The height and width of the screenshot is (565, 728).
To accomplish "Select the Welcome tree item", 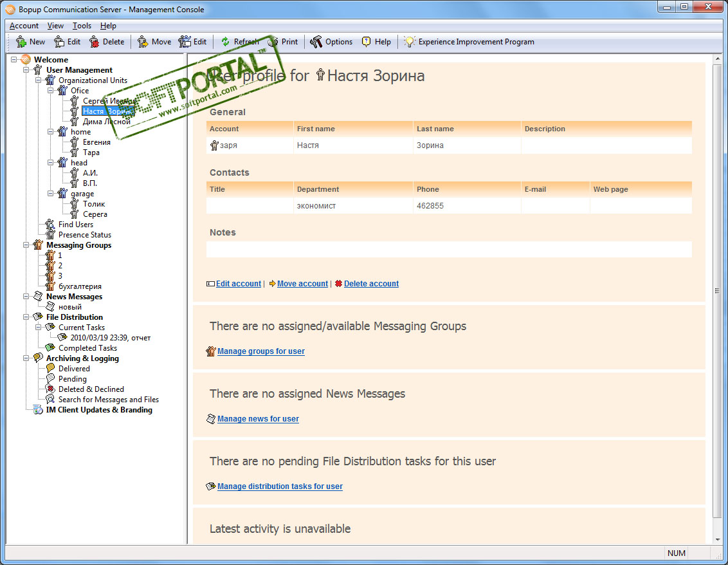I will pyautogui.click(x=51, y=59).
